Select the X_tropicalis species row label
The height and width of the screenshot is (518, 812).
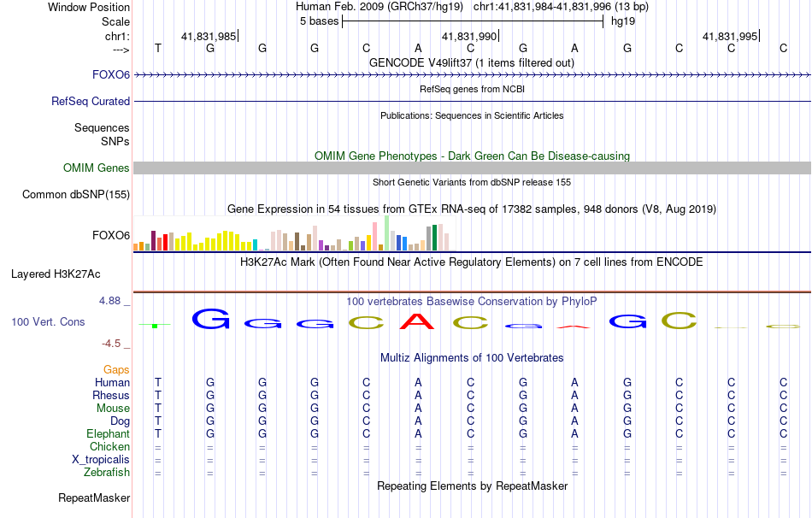[x=101, y=460]
